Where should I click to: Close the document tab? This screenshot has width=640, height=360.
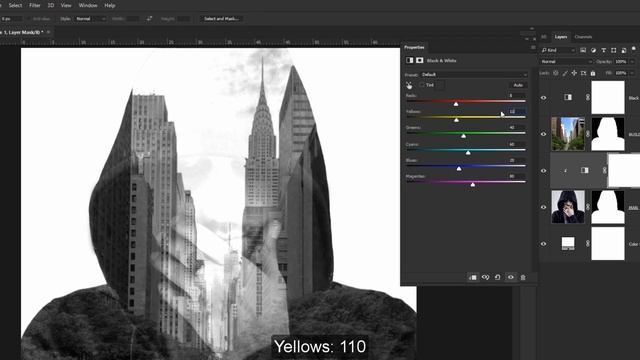pos(48,32)
